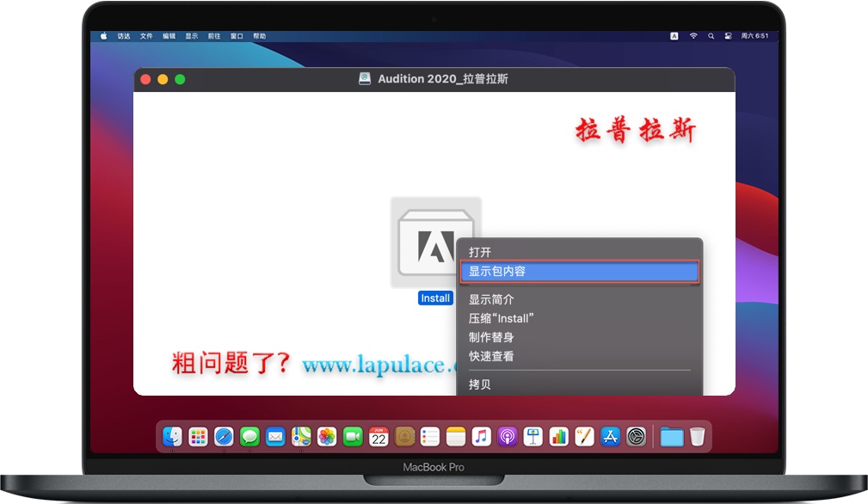The height and width of the screenshot is (504, 868).
Task: Open the App Store from the Dock
Action: click(x=610, y=436)
